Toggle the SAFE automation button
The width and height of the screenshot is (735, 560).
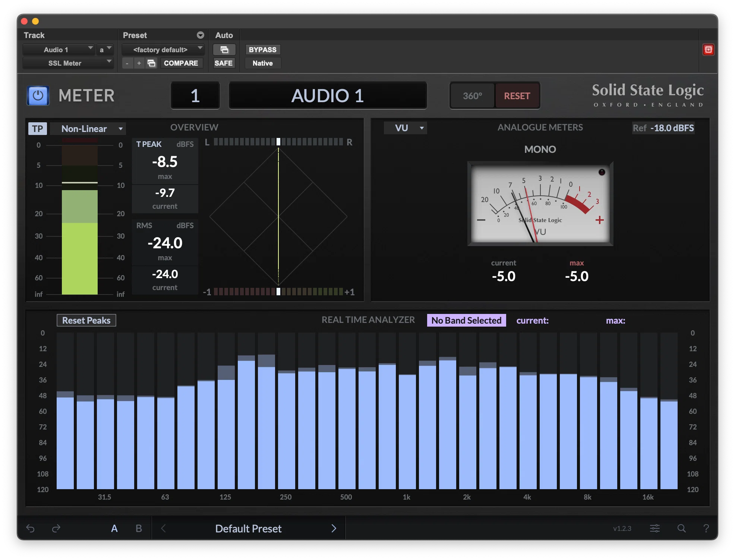point(224,63)
